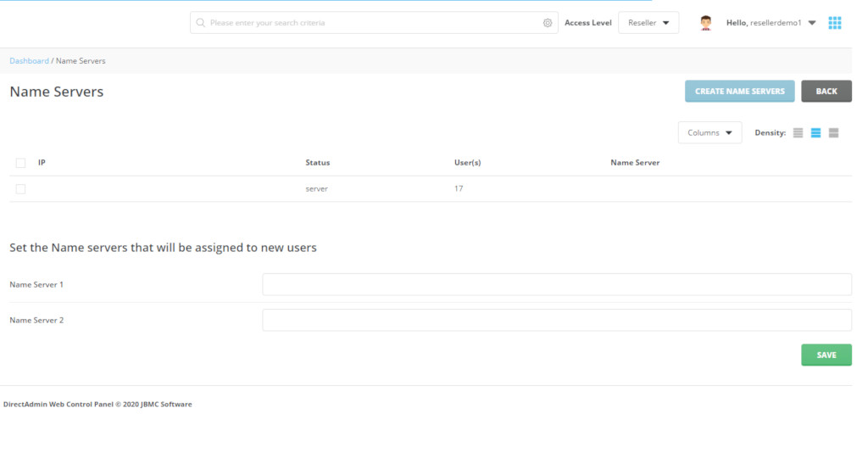Viewport: 868px width, 464px height.
Task: Open the Columns dropdown
Action: click(x=709, y=133)
